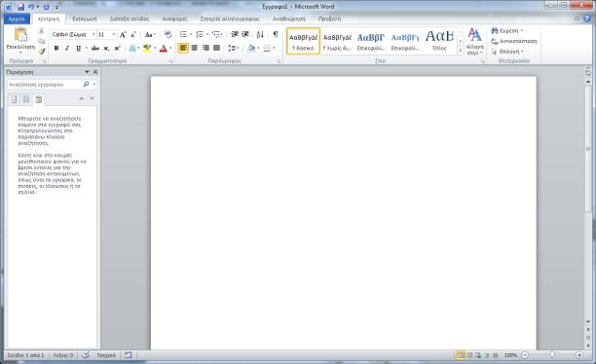Image resolution: width=596 pixels, height=364 pixels.
Task: Open the Change Case Aa dropdown
Action: click(x=151, y=35)
